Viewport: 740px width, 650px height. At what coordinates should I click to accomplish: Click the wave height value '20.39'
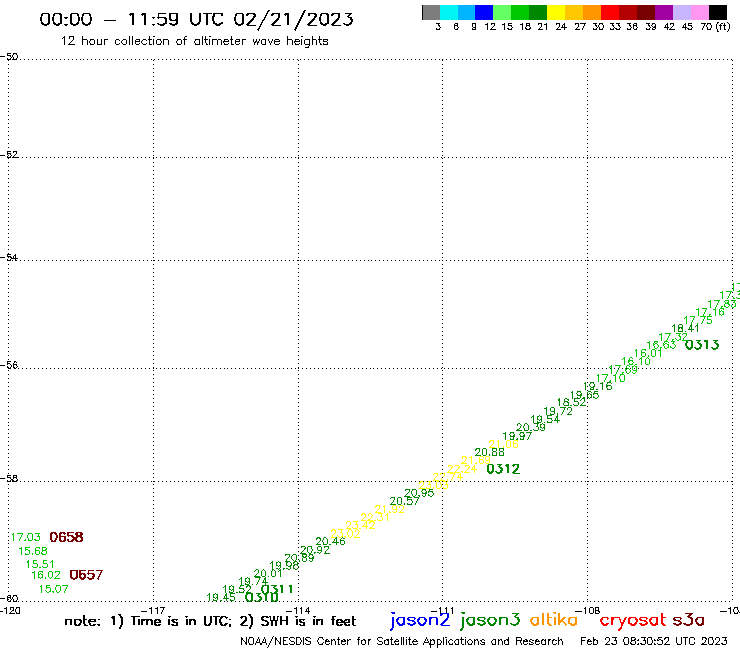tap(530, 428)
